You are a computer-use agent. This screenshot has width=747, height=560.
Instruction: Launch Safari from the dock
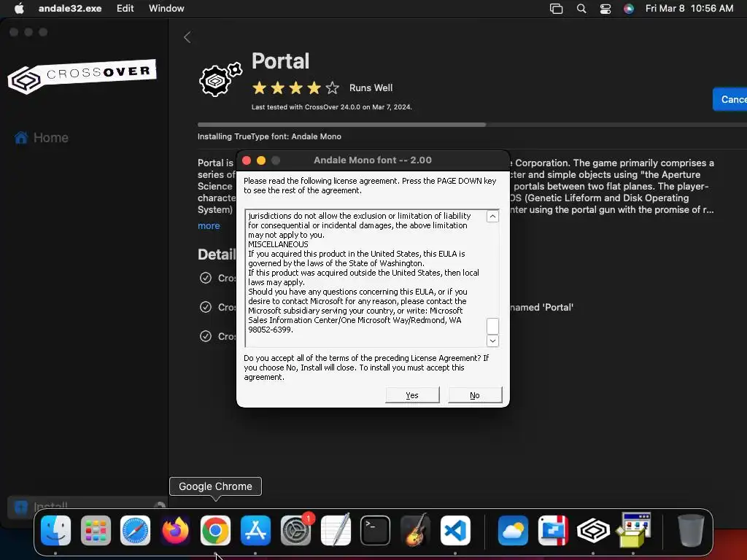coord(135,530)
